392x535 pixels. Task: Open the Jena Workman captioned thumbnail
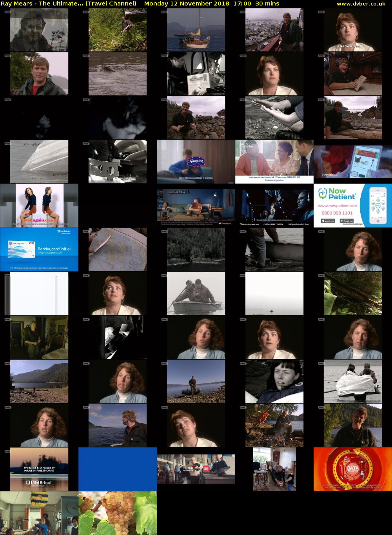tap(352, 30)
